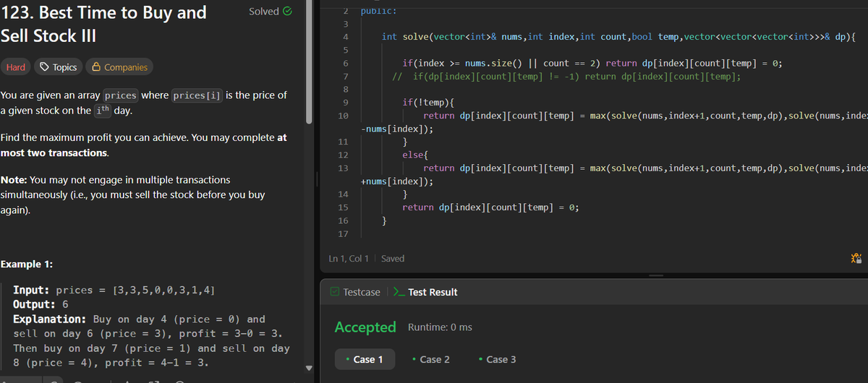Click the 'Example 1:' heading
Image resolution: width=868 pixels, height=383 pixels.
pyautogui.click(x=26, y=264)
